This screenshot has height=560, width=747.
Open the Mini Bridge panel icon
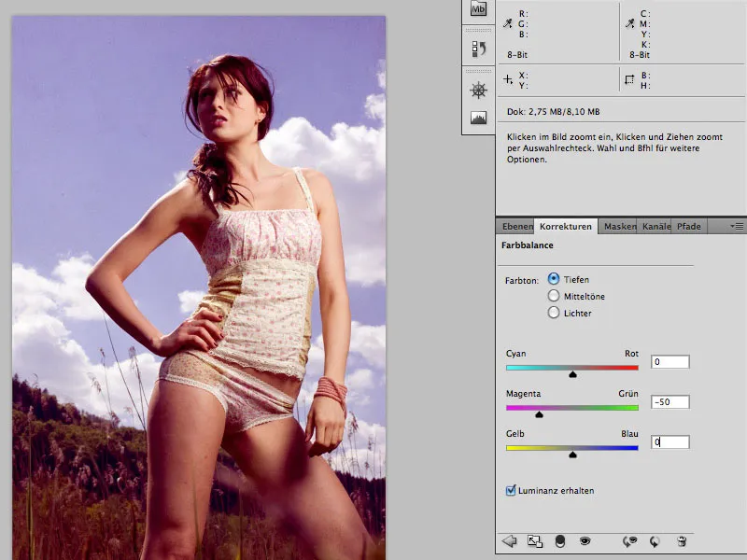click(478, 8)
